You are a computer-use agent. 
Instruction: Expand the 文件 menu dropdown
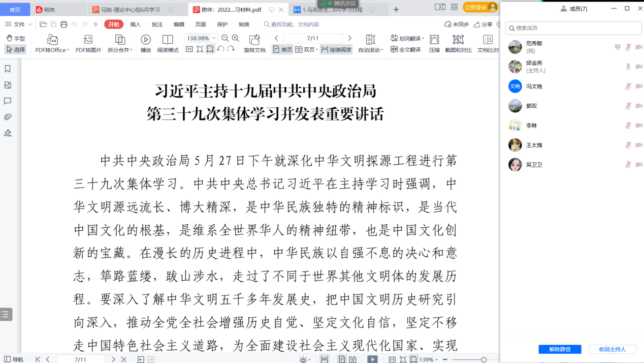click(18, 24)
